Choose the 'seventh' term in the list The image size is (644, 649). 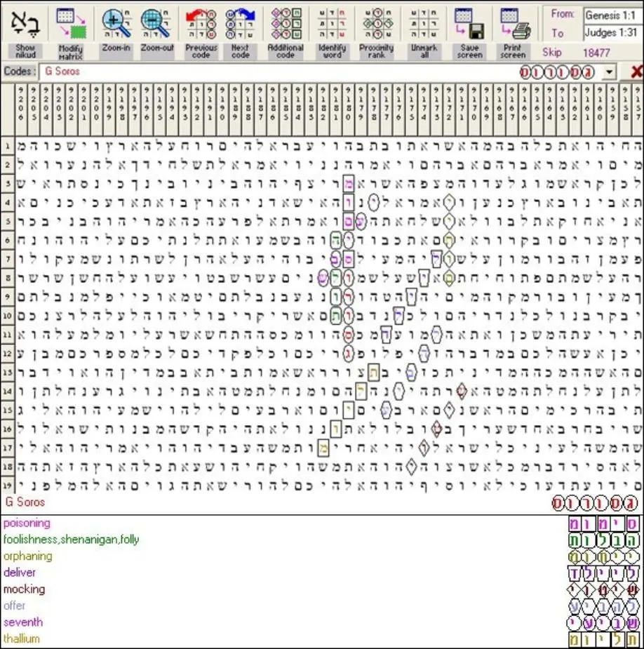[x=23, y=622]
